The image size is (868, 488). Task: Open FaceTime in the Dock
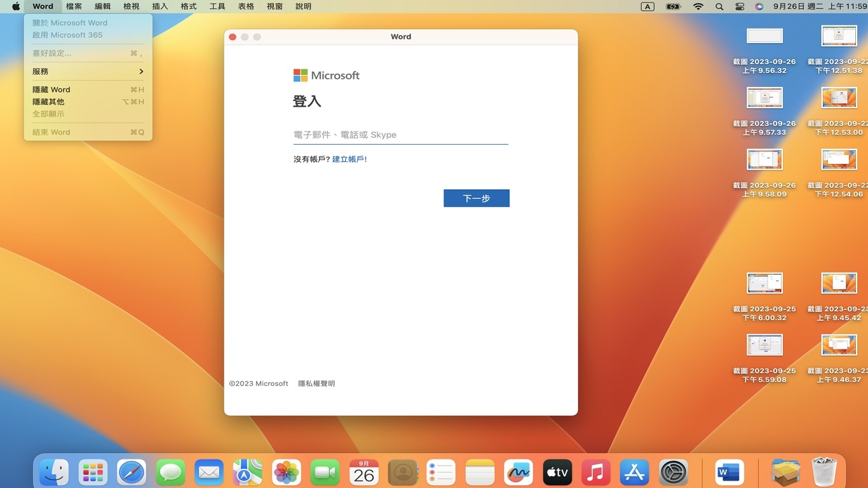(x=325, y=473)
